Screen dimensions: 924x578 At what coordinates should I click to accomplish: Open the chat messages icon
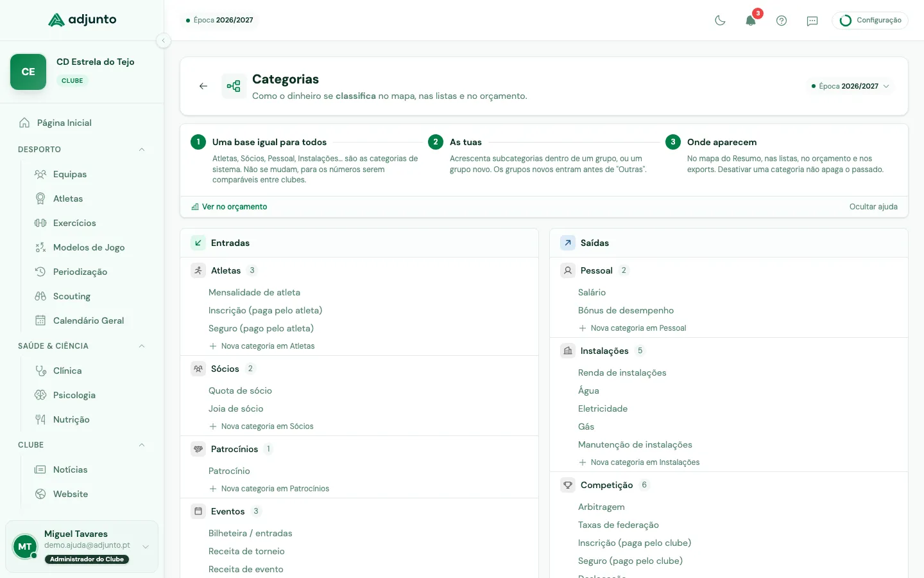[x=812, y=21]
